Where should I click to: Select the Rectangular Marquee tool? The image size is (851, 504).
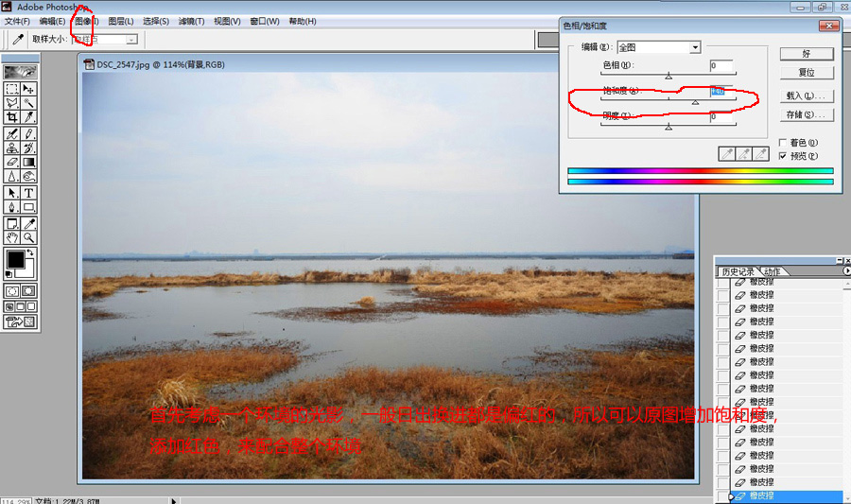[12, 89]
